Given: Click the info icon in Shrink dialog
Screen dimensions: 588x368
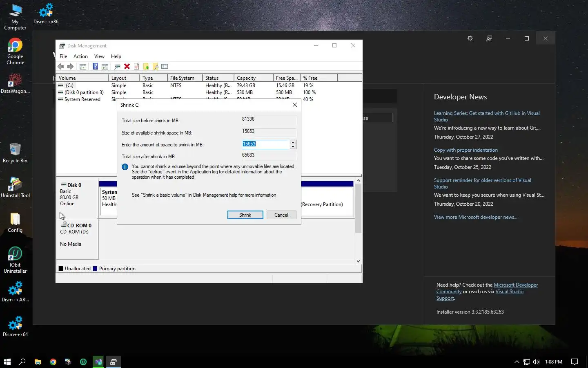Looking at the screenshot, I should 125,167.
